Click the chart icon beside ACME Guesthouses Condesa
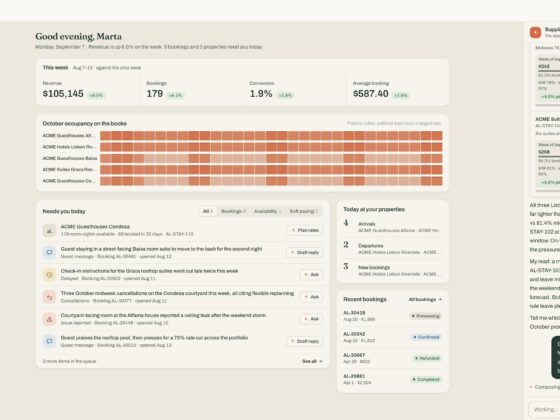The height and width of the screenshot is (420, 560). (49, 230)
